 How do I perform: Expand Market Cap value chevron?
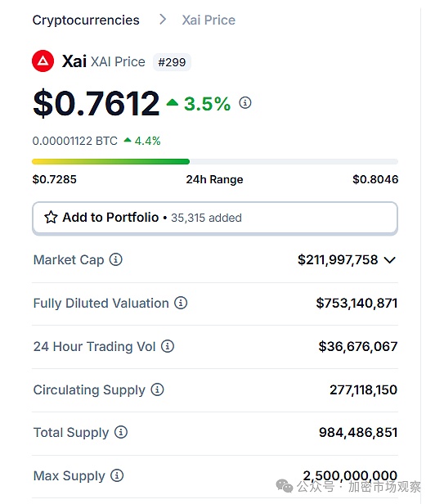tap(390, 259)
